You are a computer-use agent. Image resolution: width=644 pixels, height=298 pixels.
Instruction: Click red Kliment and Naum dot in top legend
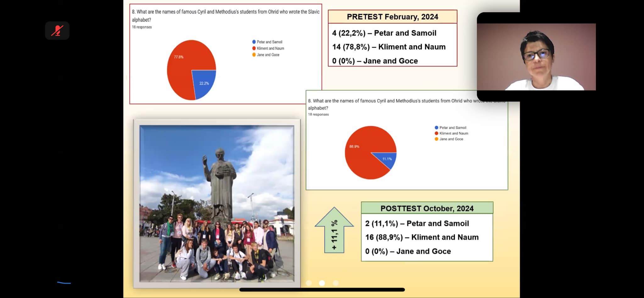pos(254,48)
